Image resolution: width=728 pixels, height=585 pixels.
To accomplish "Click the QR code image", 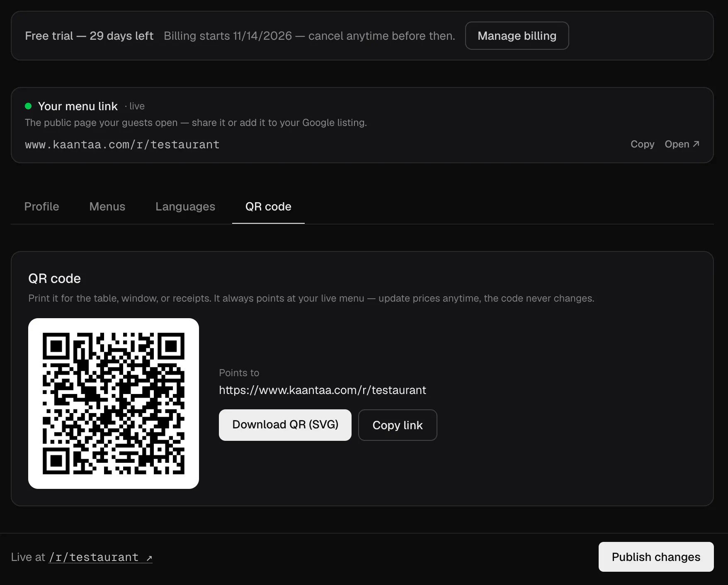I will [114, 404].
